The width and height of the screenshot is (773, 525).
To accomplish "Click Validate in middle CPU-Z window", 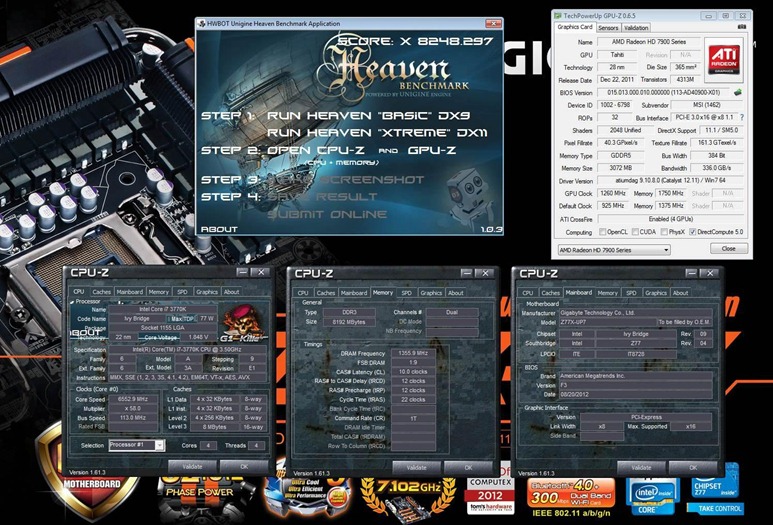I will 417,467.
